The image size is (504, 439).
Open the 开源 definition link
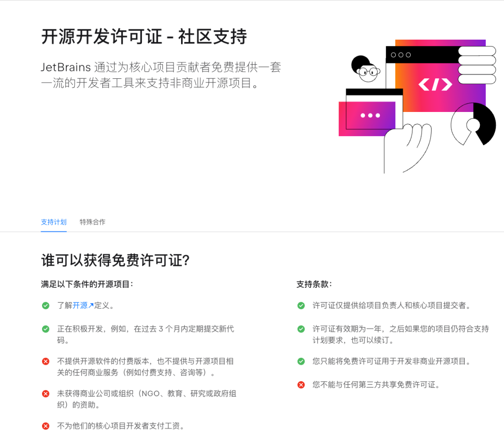point(83,305)
